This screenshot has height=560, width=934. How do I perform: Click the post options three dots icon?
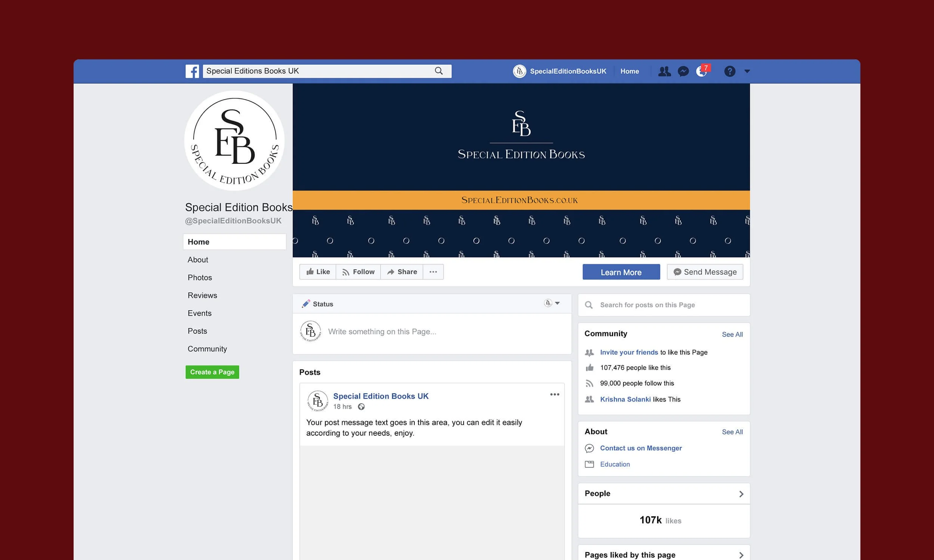(x=554, y=394)
